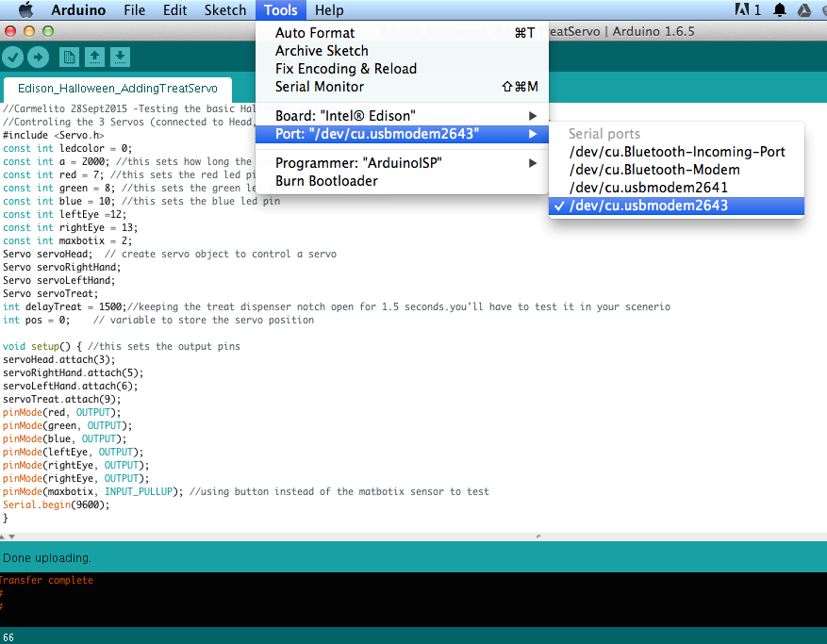Open the Edit menu
Screen dimensions: 827x644
[x=174, y=10]
